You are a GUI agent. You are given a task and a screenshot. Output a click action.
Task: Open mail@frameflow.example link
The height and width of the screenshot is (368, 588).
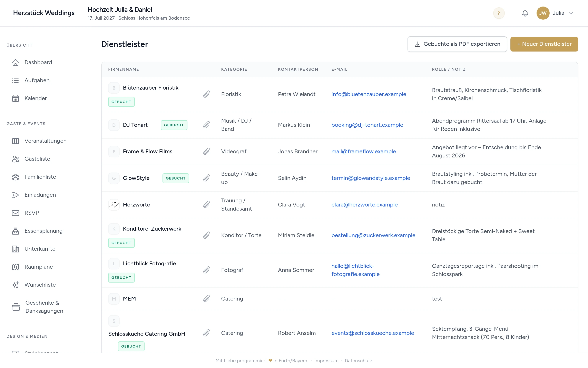click(x=363, y=151)
